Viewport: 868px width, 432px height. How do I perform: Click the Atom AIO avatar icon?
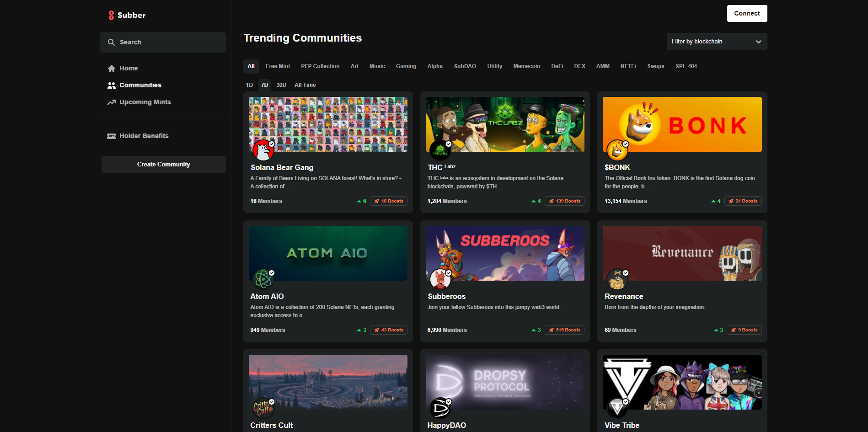263,279
